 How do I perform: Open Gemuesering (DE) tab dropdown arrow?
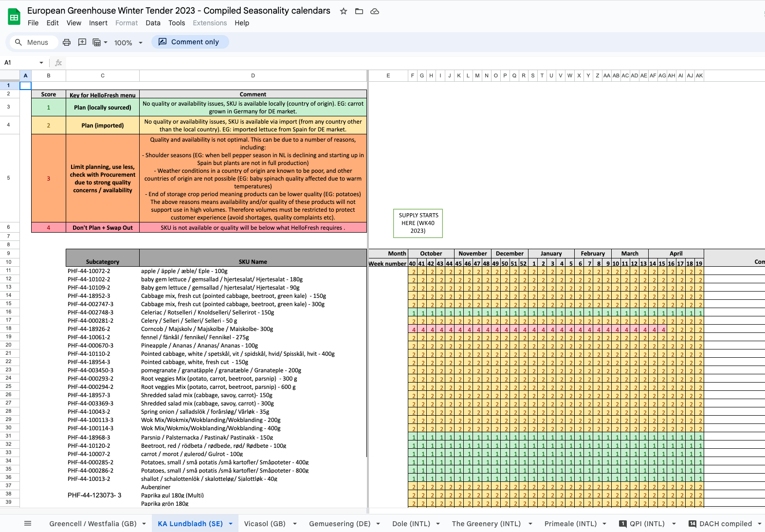point(379,524)
